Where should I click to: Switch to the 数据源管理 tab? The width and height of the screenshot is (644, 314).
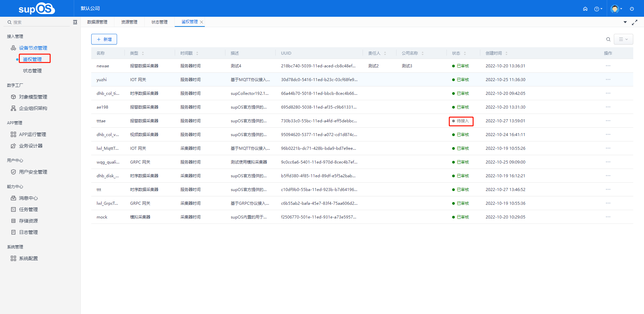pyautogui.click(x=97, y=22)
